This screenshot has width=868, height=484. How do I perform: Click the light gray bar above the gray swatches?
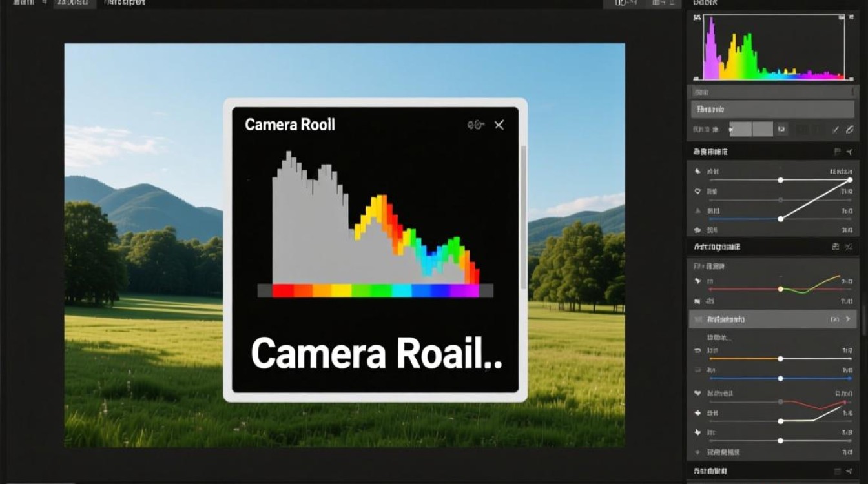(x=772, y=109)
